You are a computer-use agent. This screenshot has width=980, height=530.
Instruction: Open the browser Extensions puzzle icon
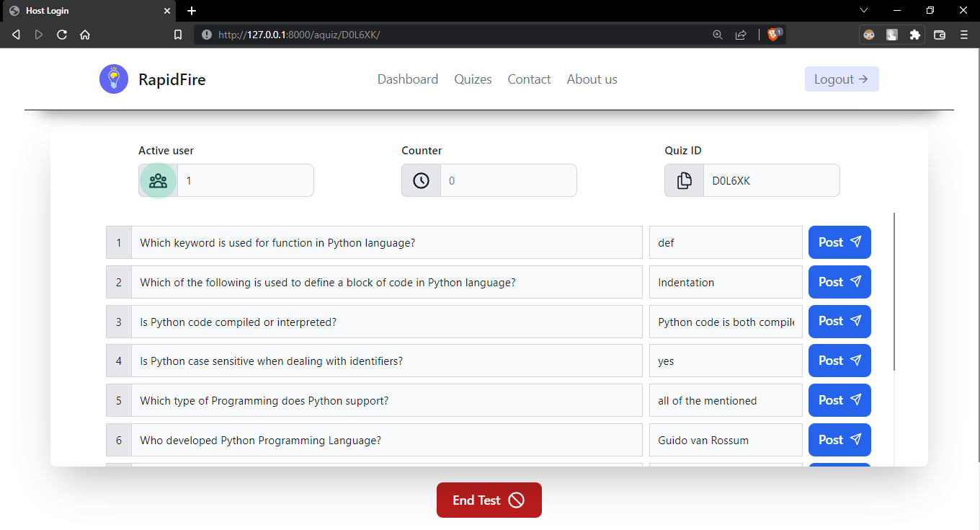click(915, 34)
